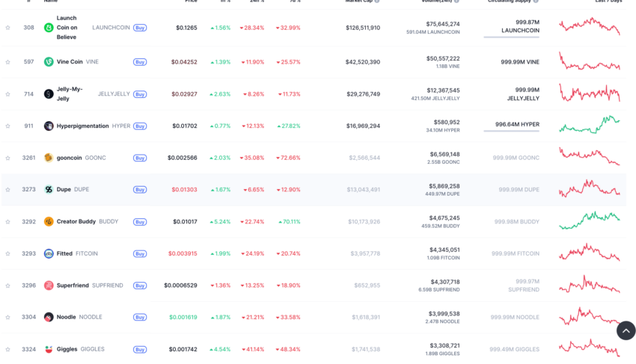Star gooncoin row
The width and height of the screenshot is (636, 364).
point(7,158)
